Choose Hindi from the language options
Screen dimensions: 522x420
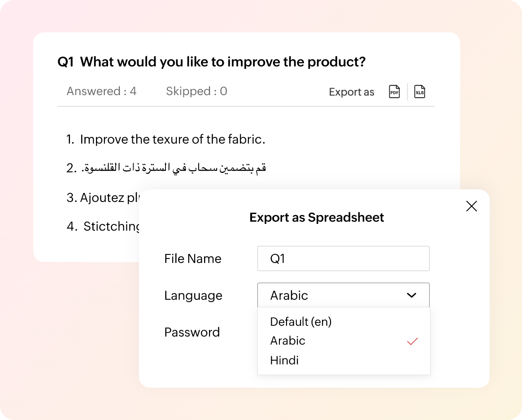pos(284,360)
